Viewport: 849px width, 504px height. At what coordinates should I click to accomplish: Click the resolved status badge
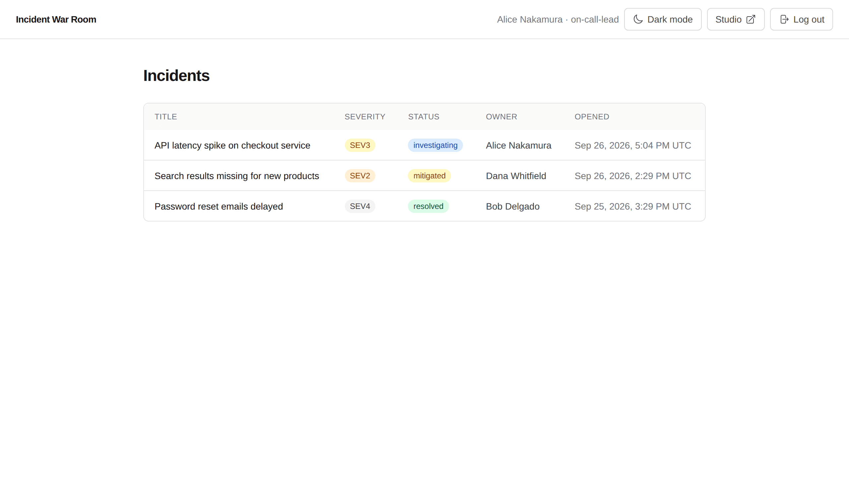pyautogui.click(x=428, y=207)
